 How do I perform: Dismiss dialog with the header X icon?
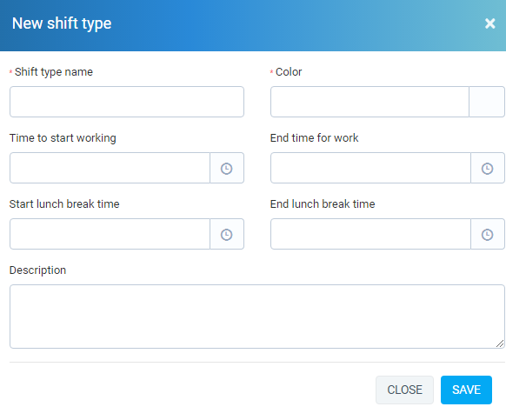pyautogui.click(x=489, y=23)
